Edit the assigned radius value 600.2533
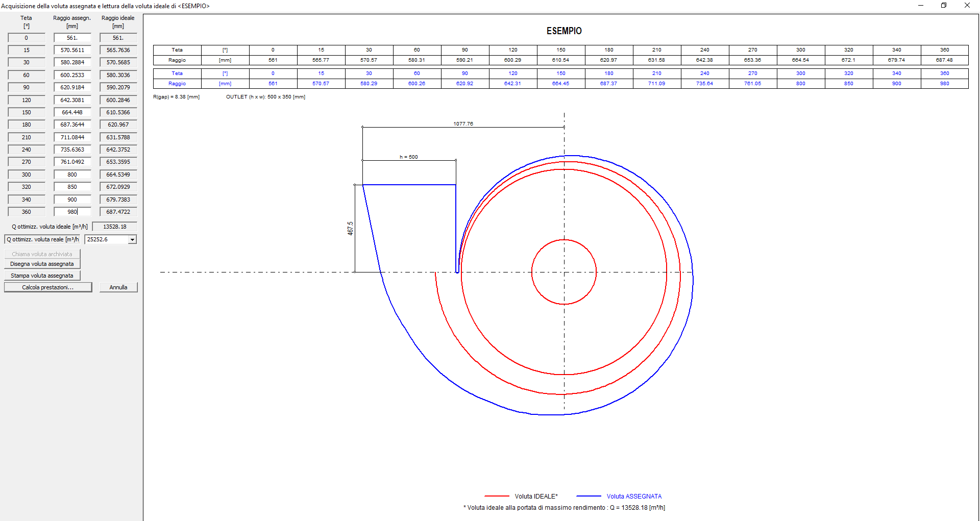The image size is (980, 521). pos(72,75)
